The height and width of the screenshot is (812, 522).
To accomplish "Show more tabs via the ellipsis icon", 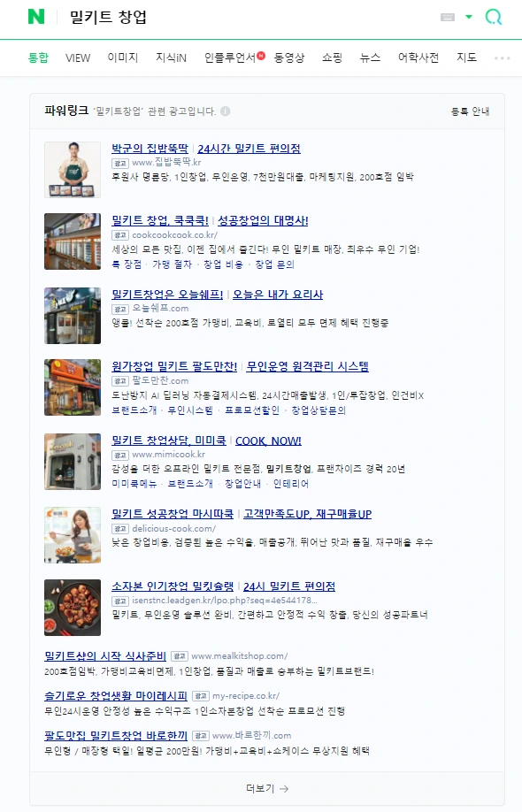I will point(502,58).
